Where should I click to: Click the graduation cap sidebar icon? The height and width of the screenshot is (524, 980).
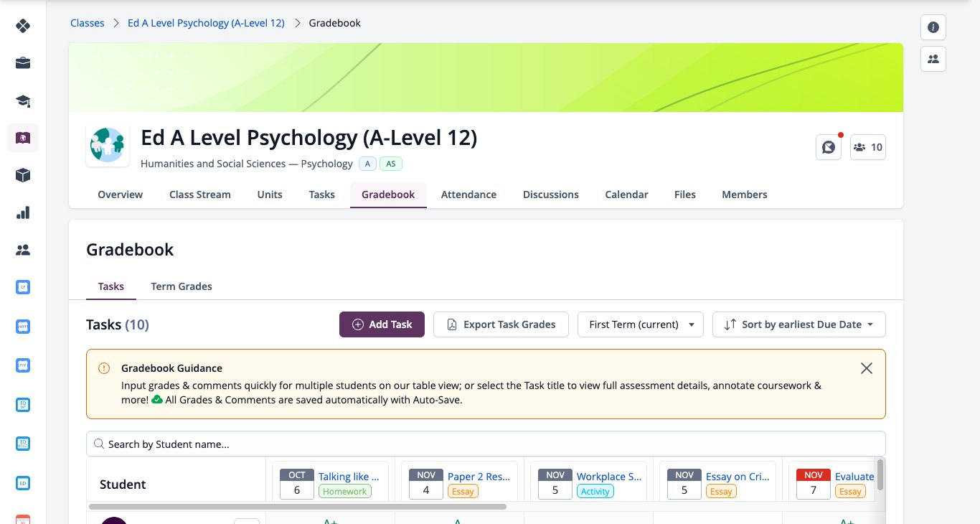(23, 100)
